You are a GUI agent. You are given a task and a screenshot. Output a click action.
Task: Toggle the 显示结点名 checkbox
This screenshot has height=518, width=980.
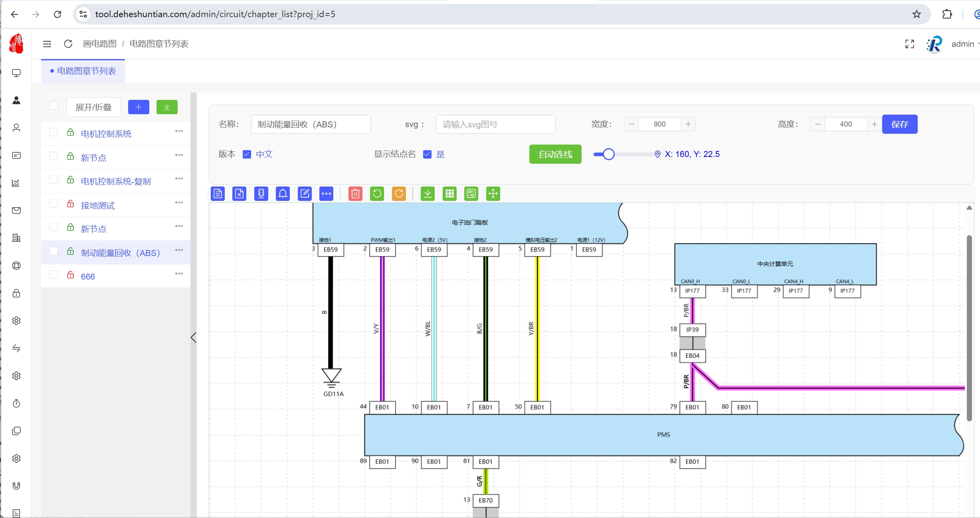[x=427, y=155]
